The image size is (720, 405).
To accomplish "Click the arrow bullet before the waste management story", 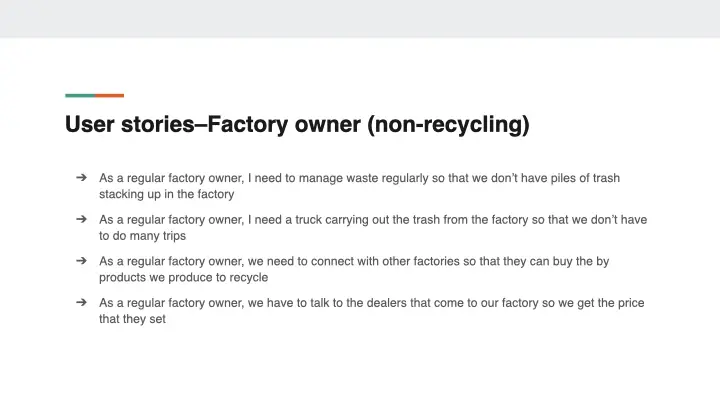I will [81, 178].
